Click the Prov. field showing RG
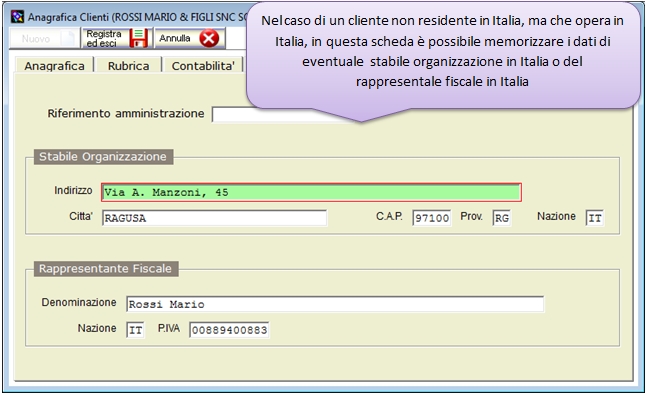 501,218
